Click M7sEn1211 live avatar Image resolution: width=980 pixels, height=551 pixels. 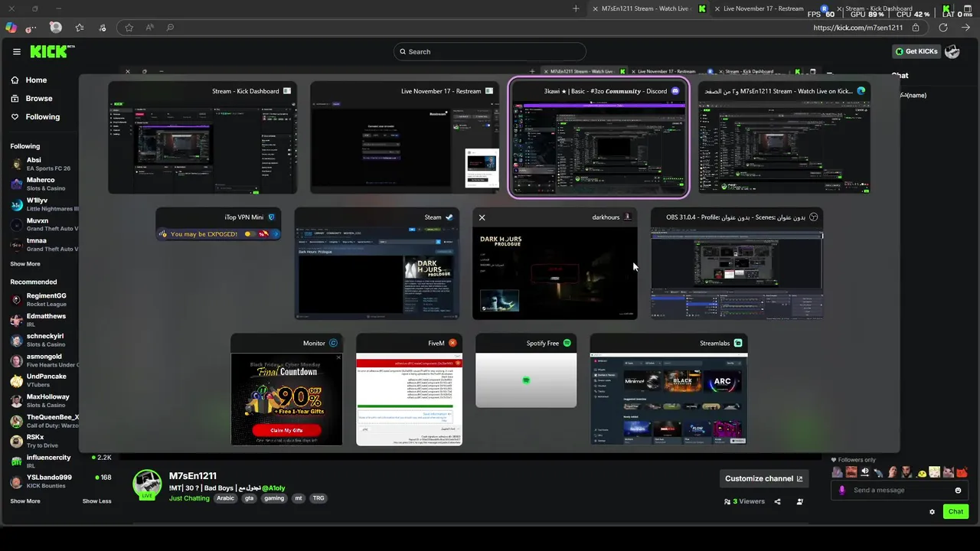tap(147, 484)
